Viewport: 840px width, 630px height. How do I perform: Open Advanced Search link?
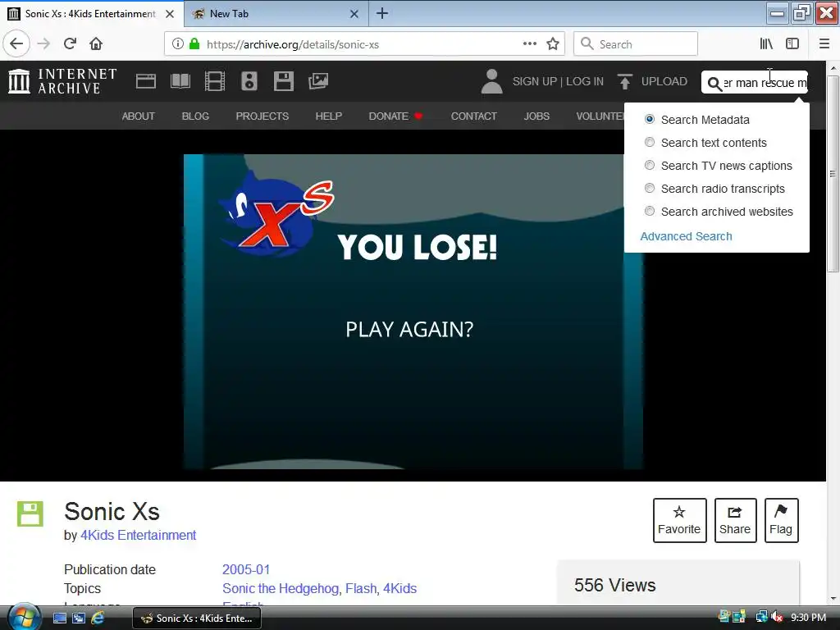click(686, 236)
